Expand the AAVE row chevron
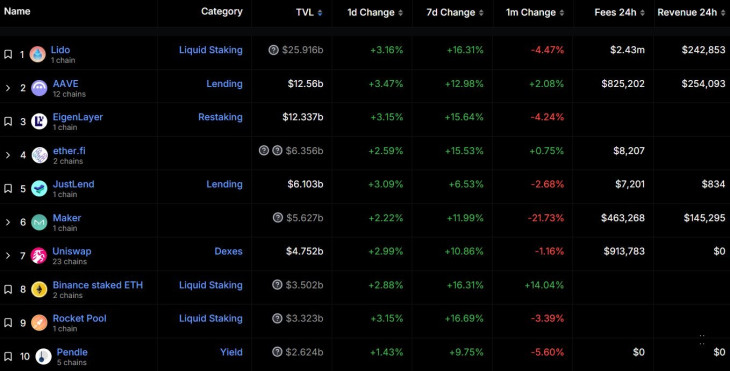The width and height of the screenshot is (730, 371). pos(7,88)
